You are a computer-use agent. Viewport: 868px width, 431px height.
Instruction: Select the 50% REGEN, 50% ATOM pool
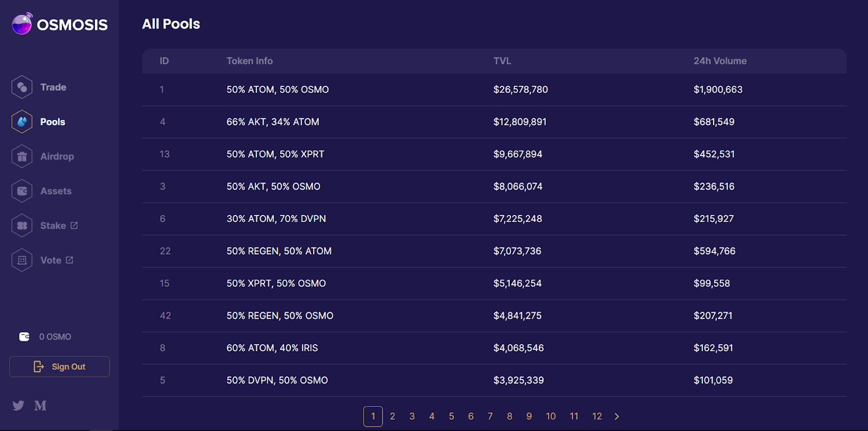[494, 251]
